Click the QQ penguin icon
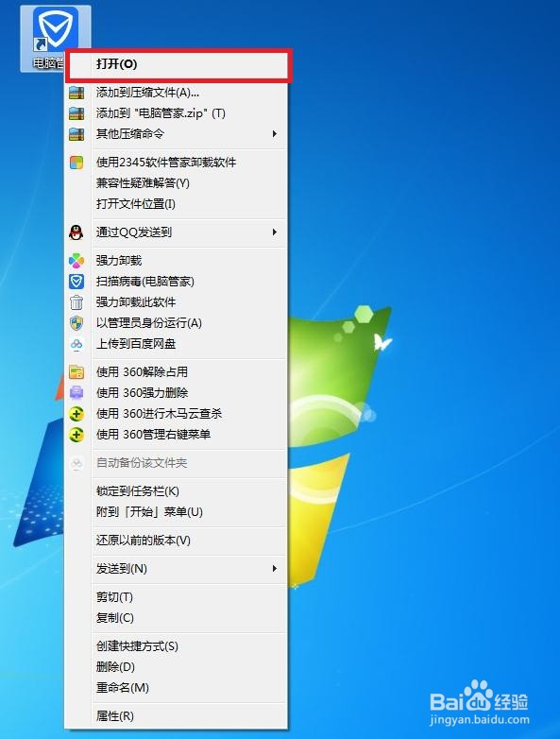The height and width of the screenshot is (739, 560). tap(76, 232)
